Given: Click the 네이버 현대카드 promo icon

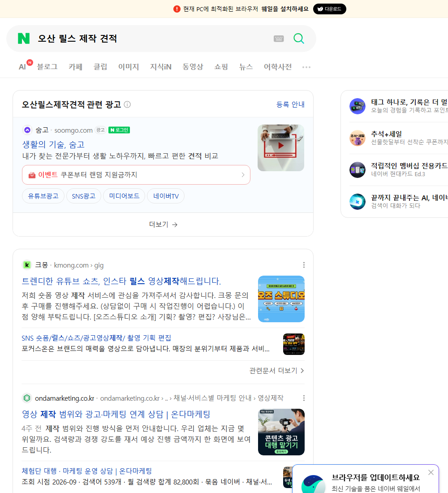Looking at the screenshot, I should pos(358,170).
